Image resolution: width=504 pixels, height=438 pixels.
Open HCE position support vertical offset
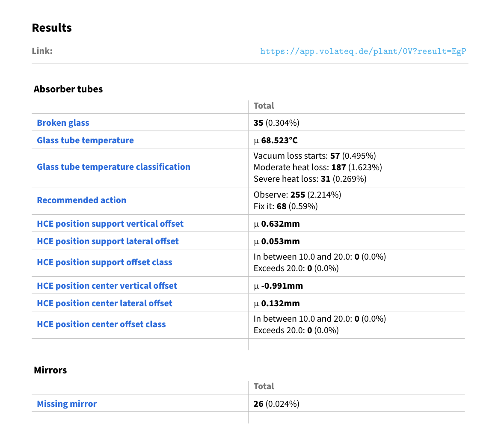coord(110,224)
